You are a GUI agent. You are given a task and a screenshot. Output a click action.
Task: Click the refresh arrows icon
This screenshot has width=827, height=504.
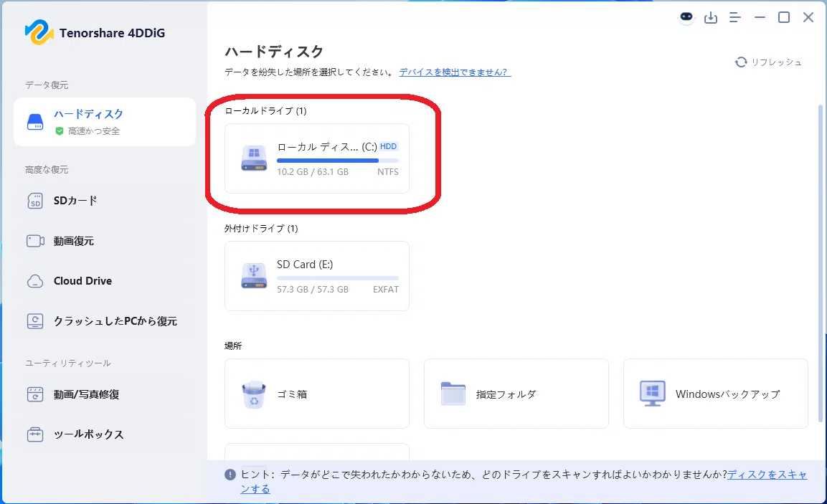[741, 62]
